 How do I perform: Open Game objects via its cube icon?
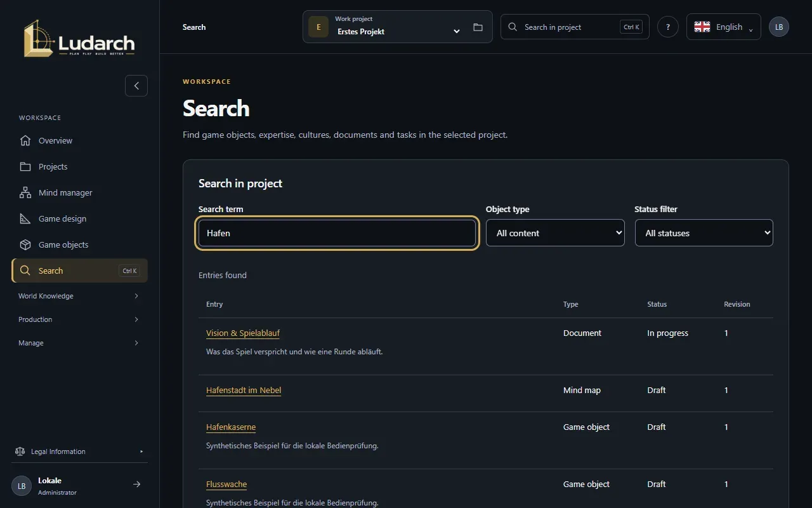[25, 244]
